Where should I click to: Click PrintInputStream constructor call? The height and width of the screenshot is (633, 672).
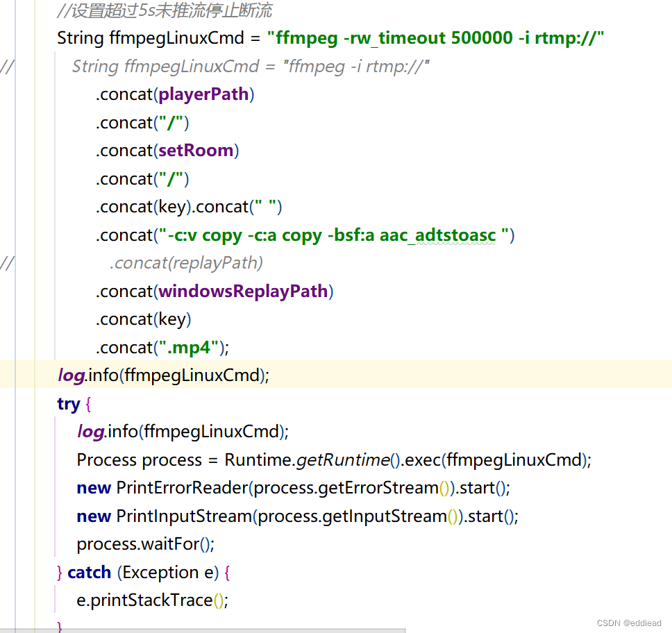(x=297, y=516)
